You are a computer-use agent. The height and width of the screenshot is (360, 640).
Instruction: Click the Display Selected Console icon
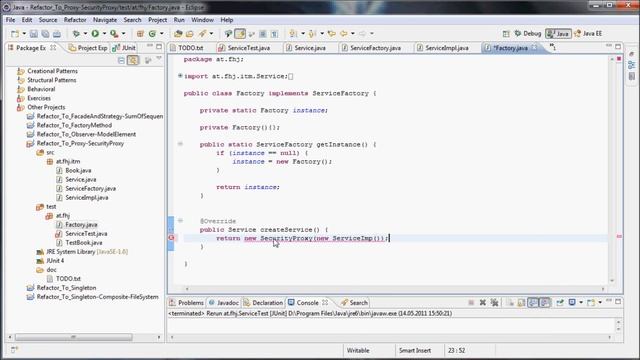point(572,302)
